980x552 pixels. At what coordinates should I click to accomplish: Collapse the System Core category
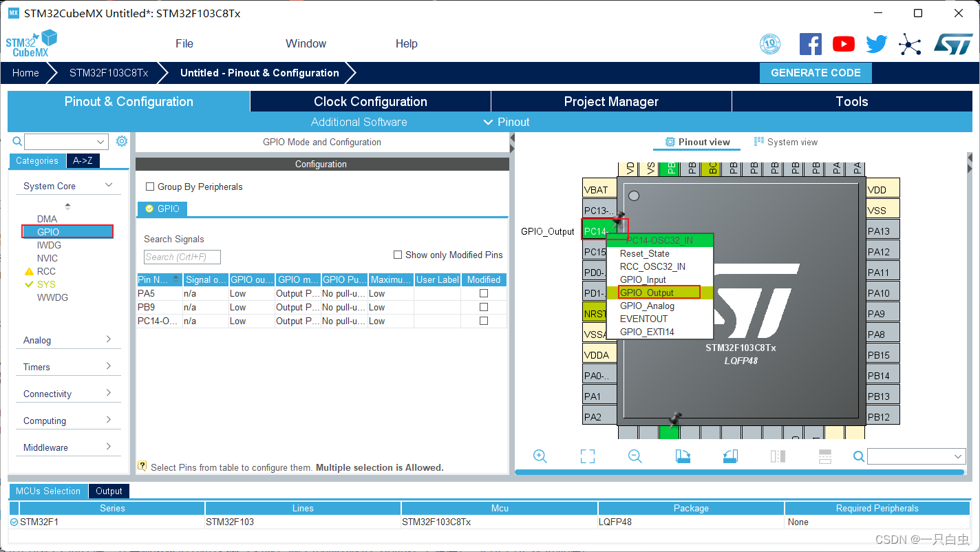pyautogui.click(x=109, y=184)
